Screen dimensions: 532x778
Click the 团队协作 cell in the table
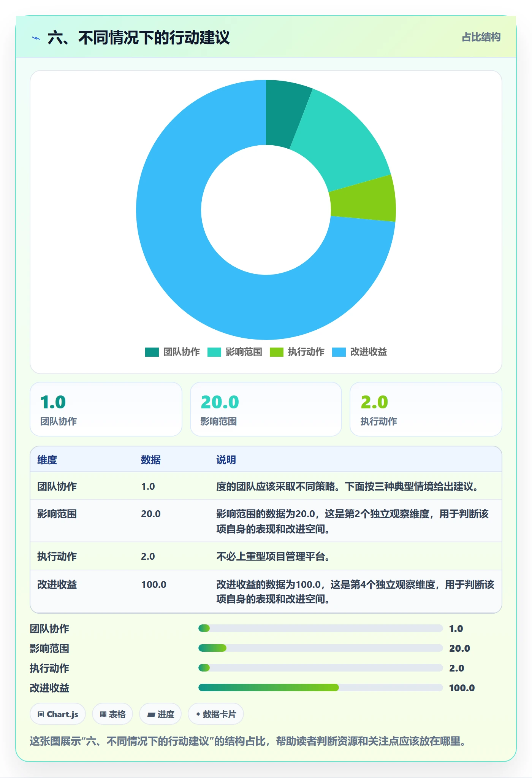(x=57, y=486)
